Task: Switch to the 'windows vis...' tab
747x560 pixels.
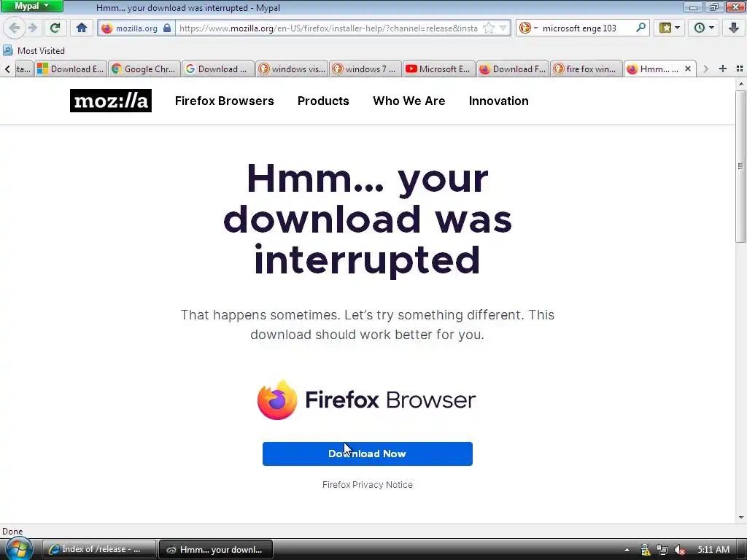Action: [x=292, y=69]
